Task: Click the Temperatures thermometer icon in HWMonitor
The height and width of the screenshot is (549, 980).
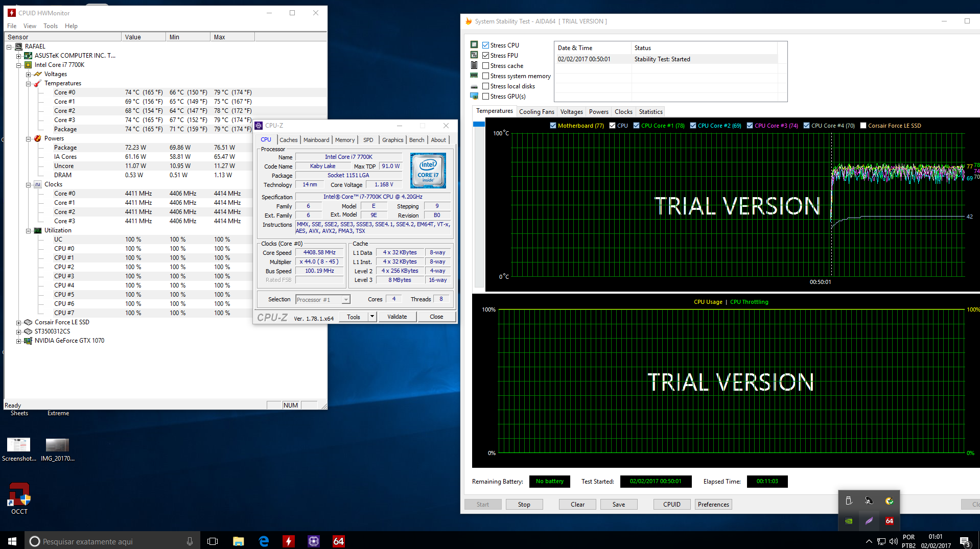Action: 37,83
